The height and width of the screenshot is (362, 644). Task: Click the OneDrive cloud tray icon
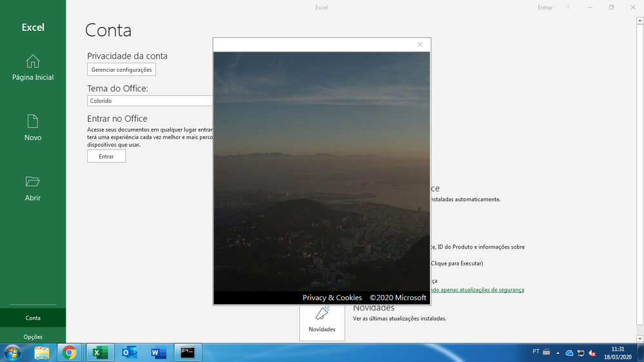(x=569, y=353)
